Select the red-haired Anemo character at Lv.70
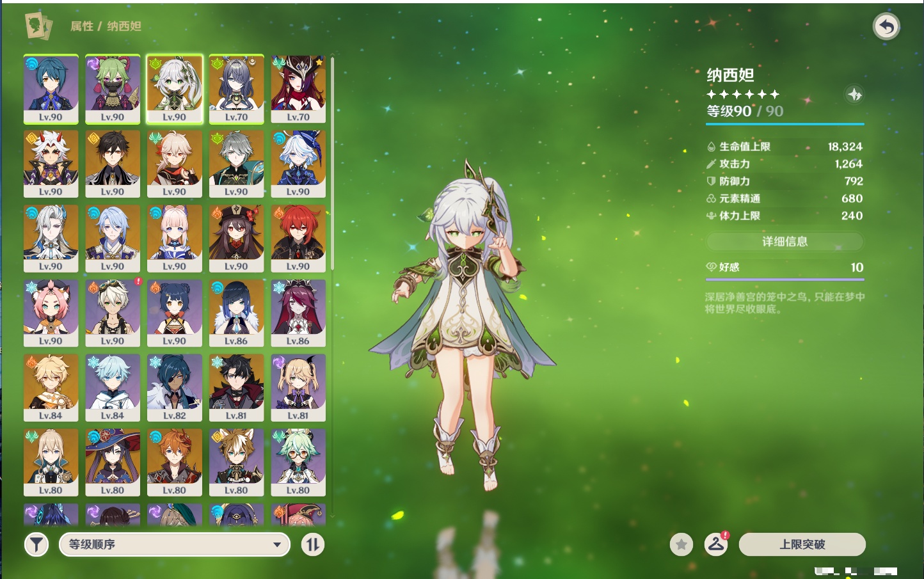Screen dimensions: 924x579 tap(298, 89)
